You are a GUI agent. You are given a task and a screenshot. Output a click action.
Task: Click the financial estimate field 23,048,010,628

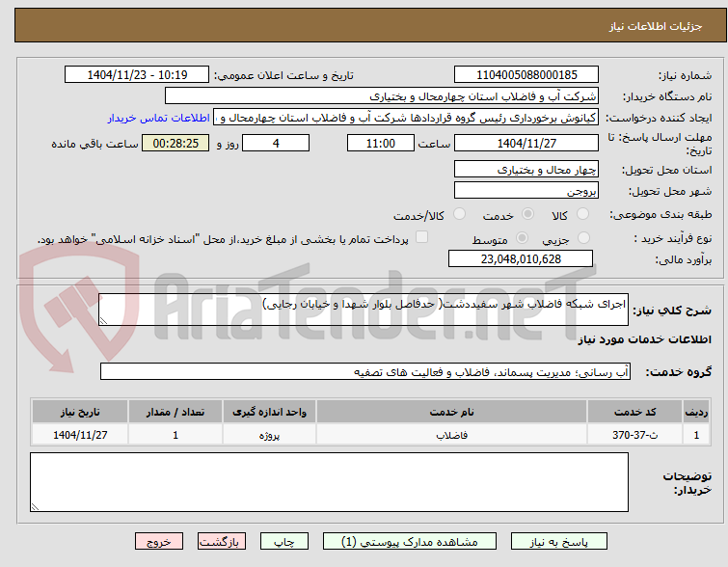(521, 258)
